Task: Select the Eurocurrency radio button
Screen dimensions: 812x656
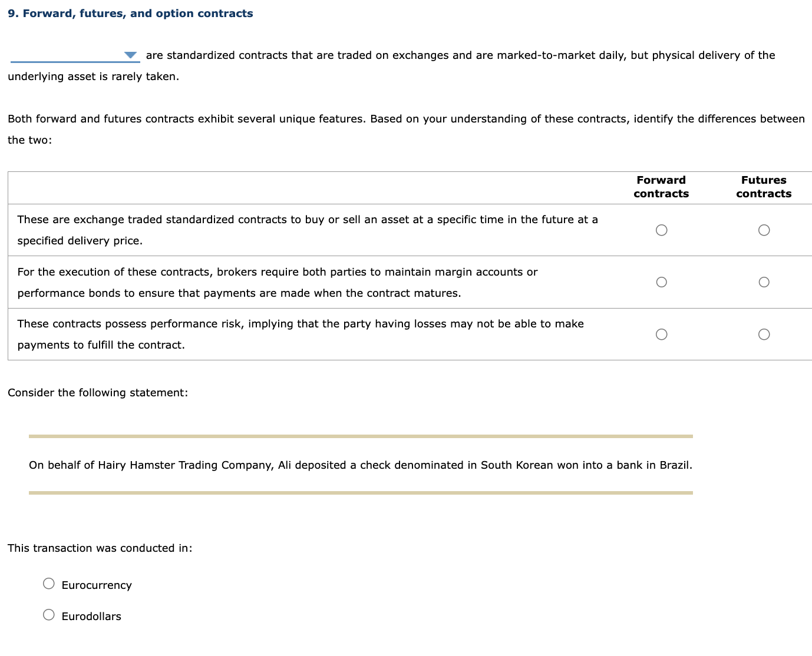Action: tap(49, 584)
